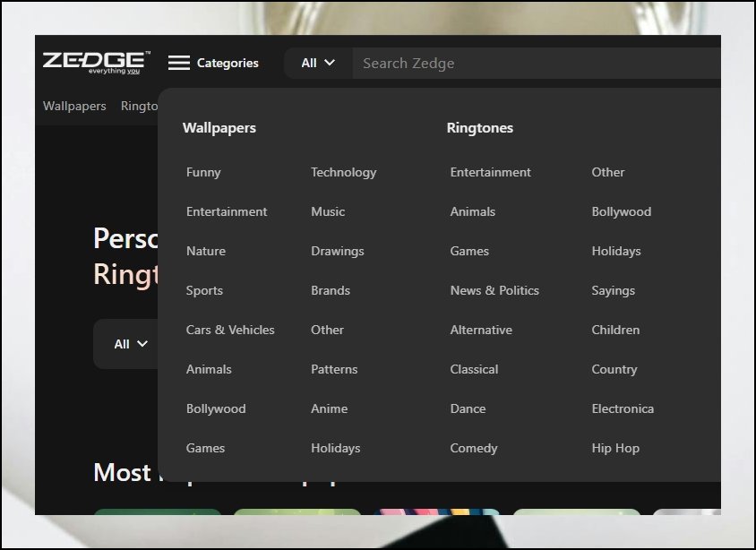The image size is (756, 550).
Task: Select Animals under Ringtones
Action: 473,211
